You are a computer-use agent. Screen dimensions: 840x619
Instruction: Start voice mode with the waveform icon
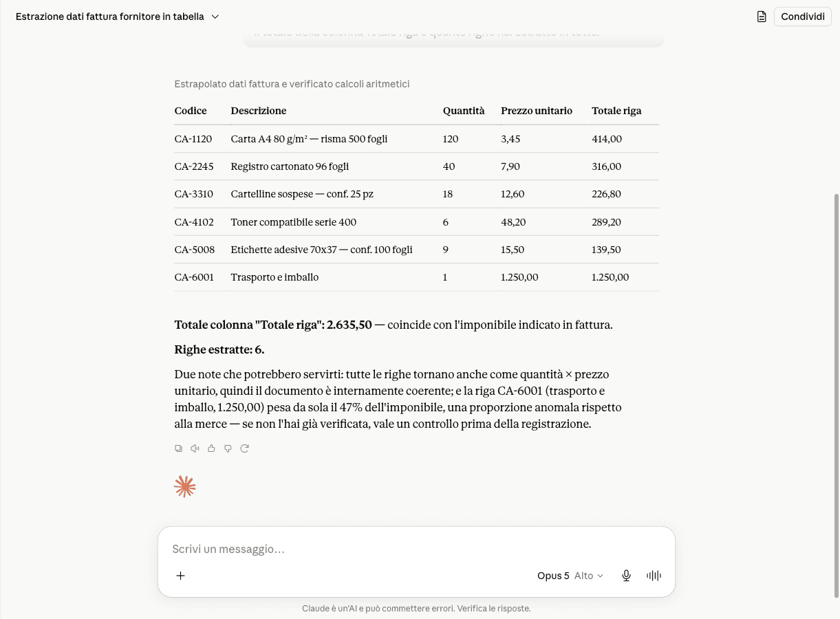click(x=654, y=576)
